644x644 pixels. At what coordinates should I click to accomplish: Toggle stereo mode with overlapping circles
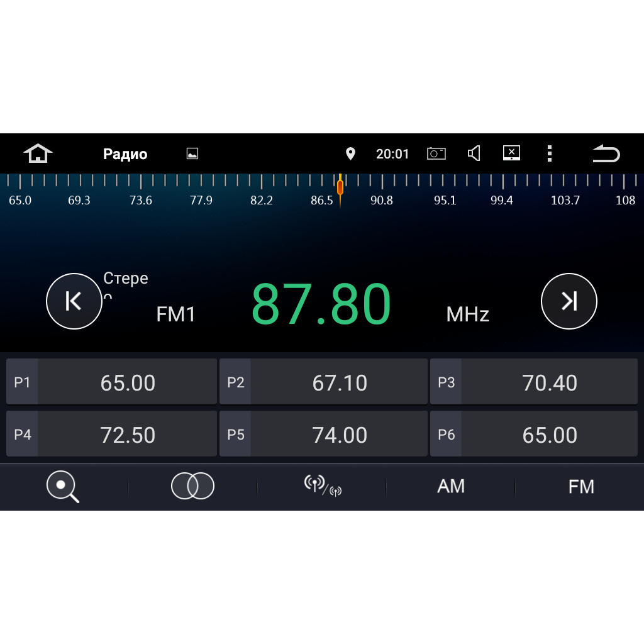[192, 487]
